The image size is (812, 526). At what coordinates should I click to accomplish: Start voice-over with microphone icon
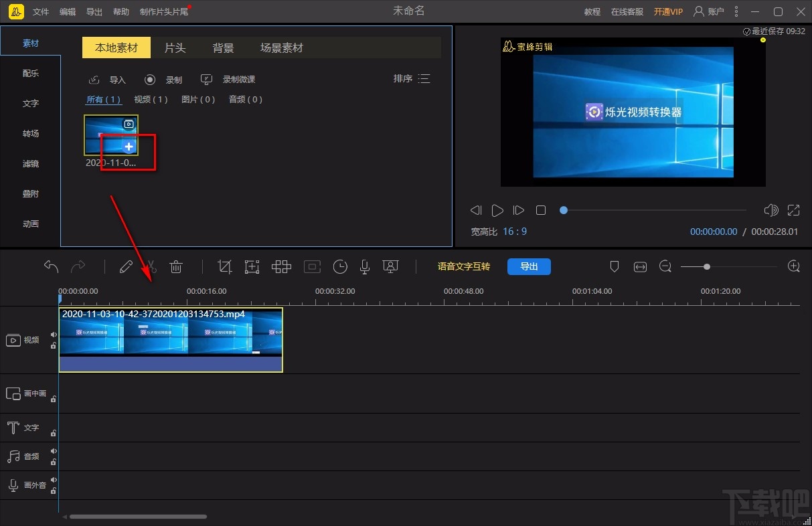365,266
